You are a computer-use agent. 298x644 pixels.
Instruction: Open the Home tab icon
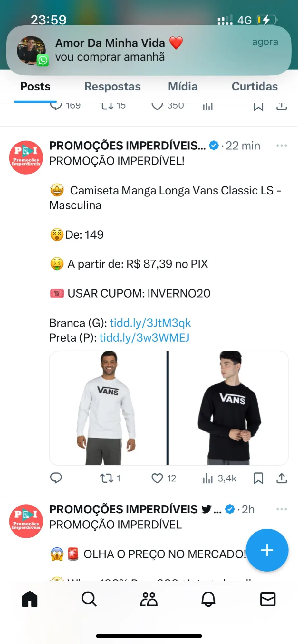30,599
